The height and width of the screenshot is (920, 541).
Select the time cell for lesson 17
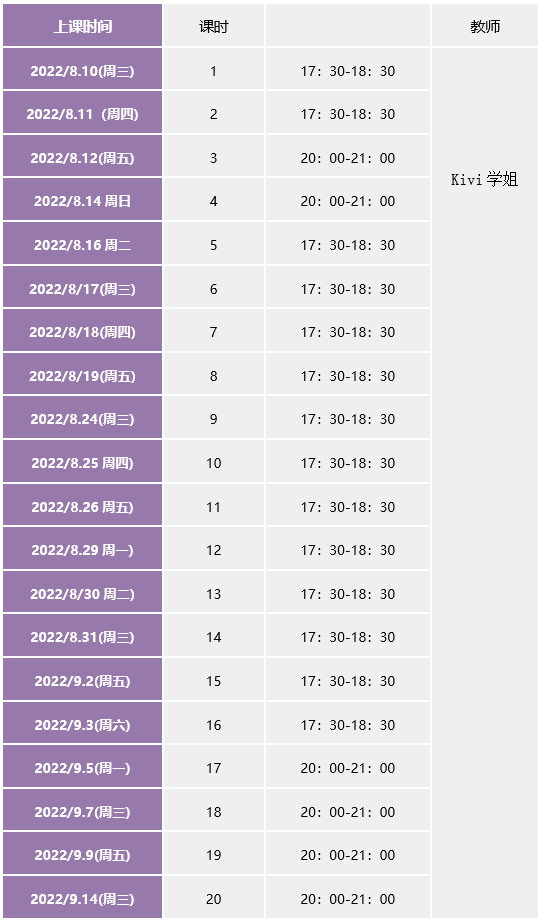point(348,767)
